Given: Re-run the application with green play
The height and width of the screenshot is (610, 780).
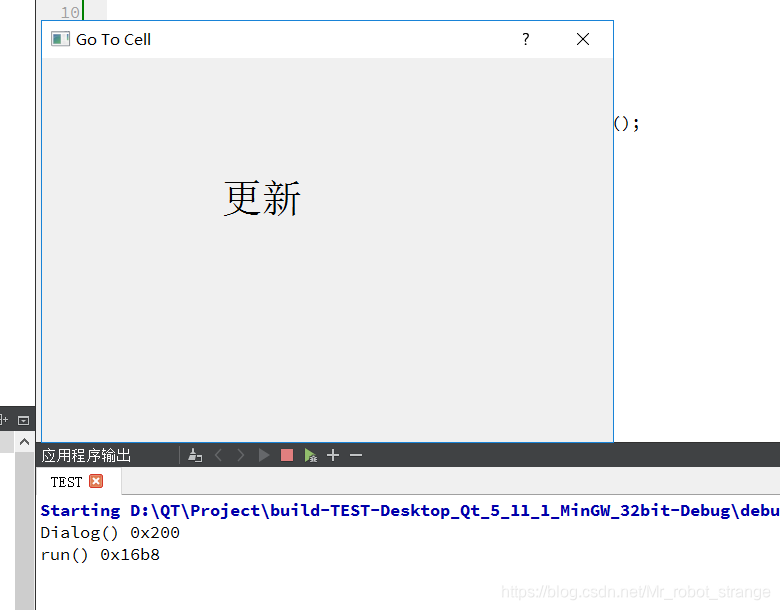Looking at the screenshot, I should click(264, 455).
